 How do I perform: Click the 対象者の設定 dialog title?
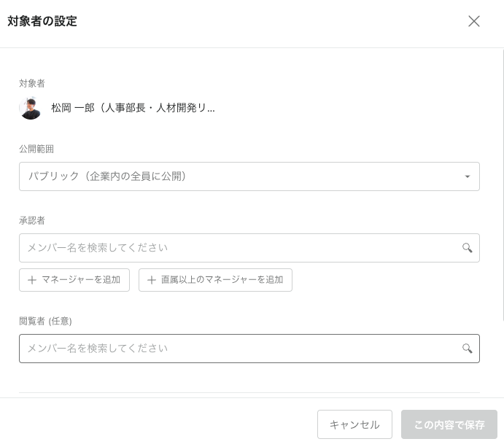42,21
